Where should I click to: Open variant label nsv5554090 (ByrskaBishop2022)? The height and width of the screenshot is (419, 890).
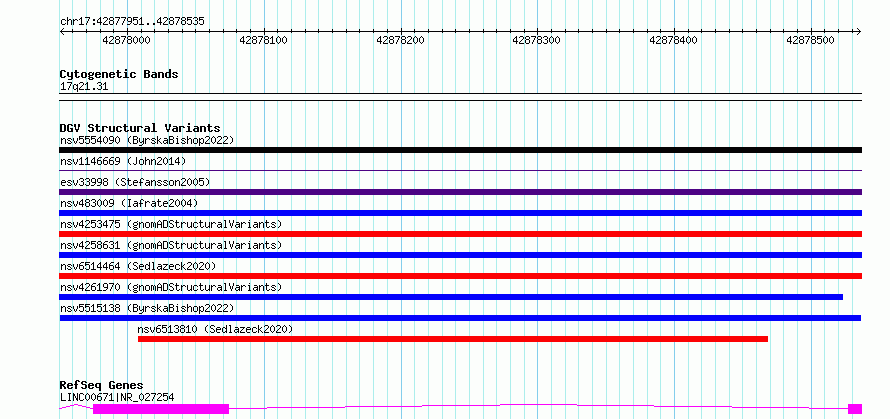click(x=147, y=140)
